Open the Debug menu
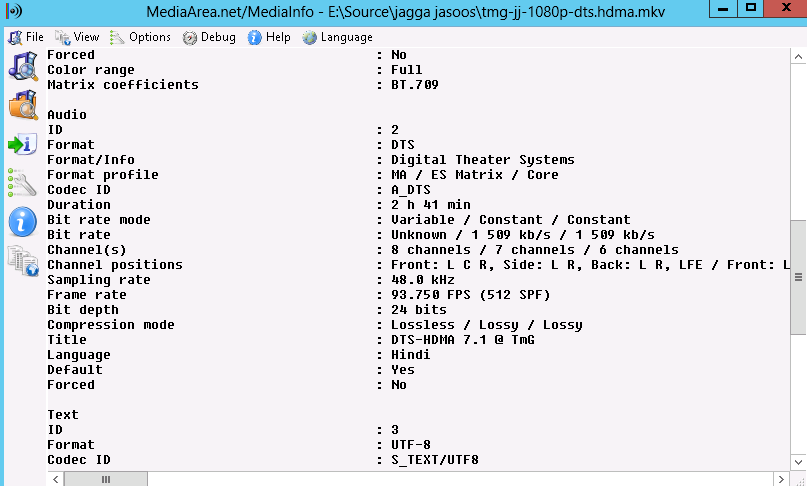807x486 pixels. [x=210, y=37]
